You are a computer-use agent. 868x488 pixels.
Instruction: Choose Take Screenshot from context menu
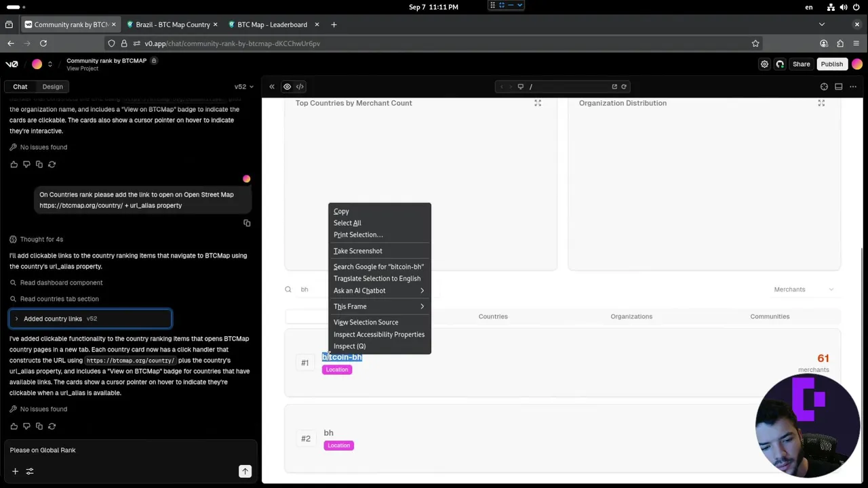tap(379, 251)
